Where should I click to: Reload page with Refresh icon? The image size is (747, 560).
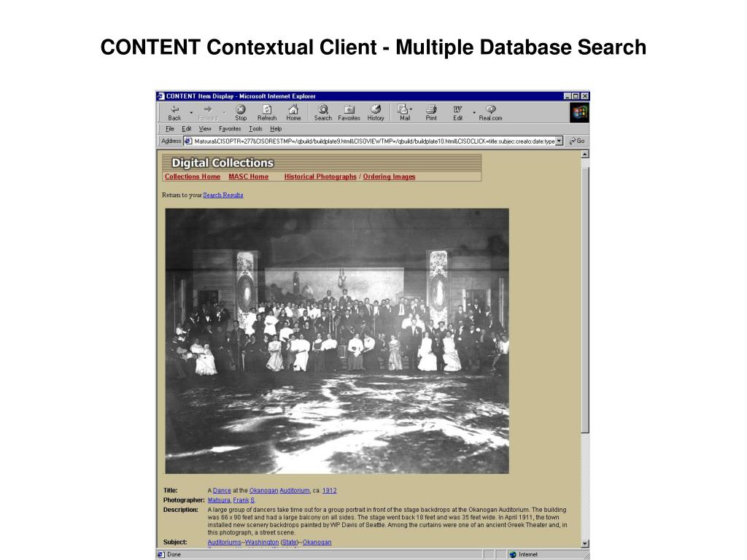pyautogui.click(x=267, y=109)
